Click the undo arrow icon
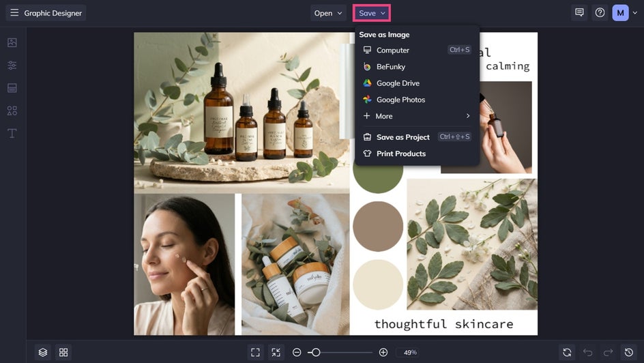This screenshot has height=363, width=644. coord(588,352)
